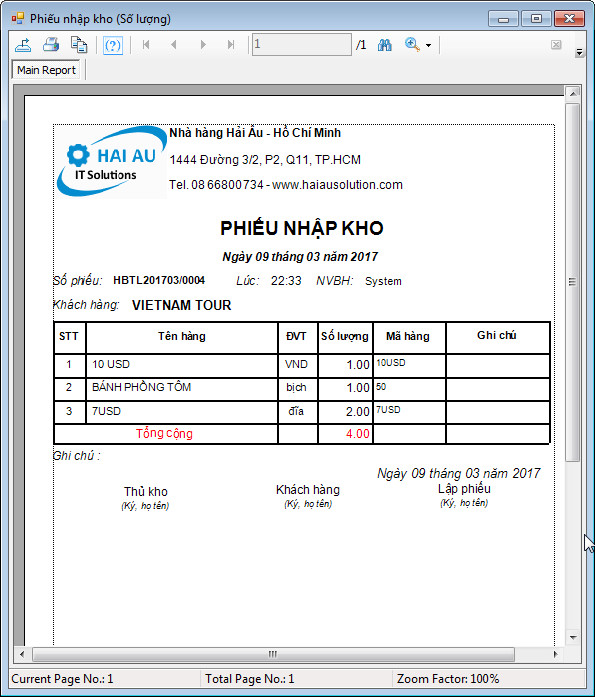
Task: Click the Export Report icon
Action: point(23,45)
